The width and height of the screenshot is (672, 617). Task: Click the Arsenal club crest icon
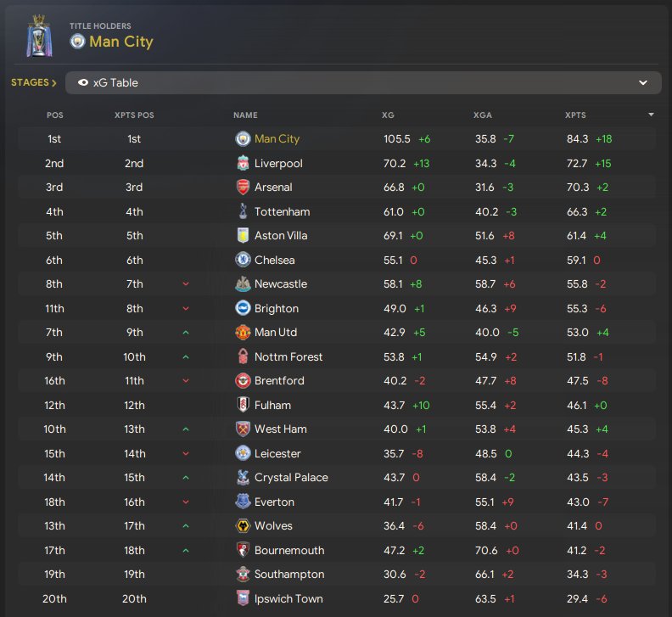[243, 188]
